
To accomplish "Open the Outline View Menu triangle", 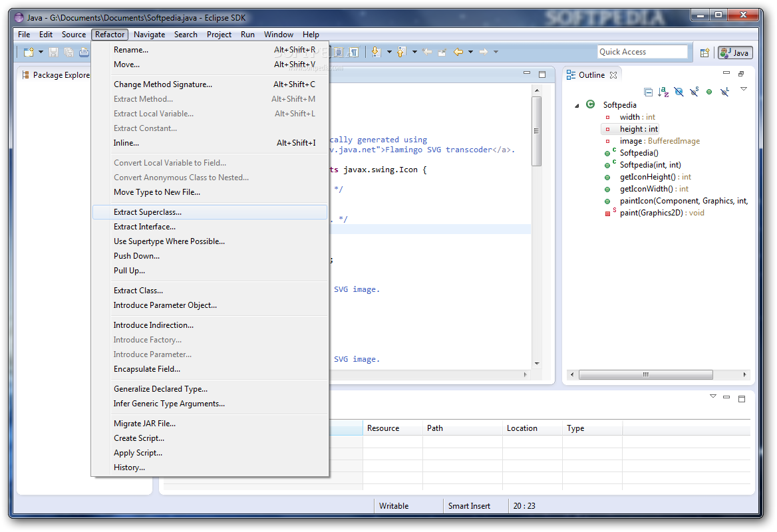I will (744, 89).
